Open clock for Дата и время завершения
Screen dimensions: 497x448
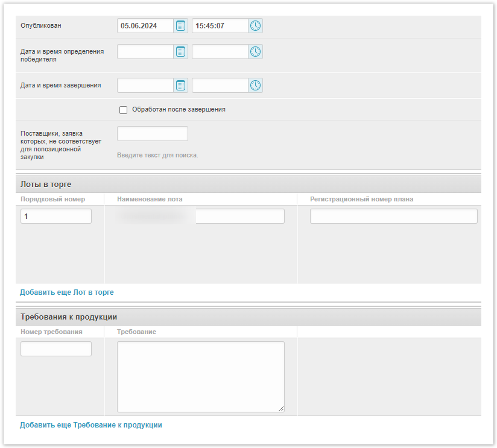click(256, 86)
